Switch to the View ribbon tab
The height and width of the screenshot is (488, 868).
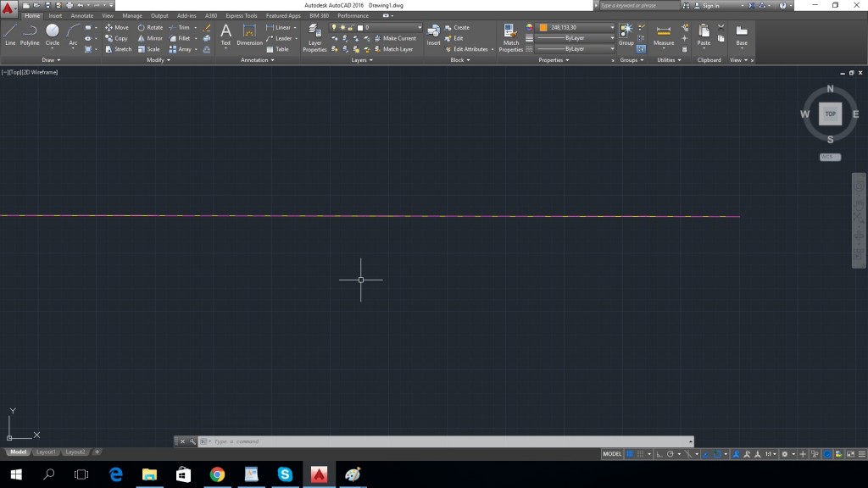(x=108, y=16)
